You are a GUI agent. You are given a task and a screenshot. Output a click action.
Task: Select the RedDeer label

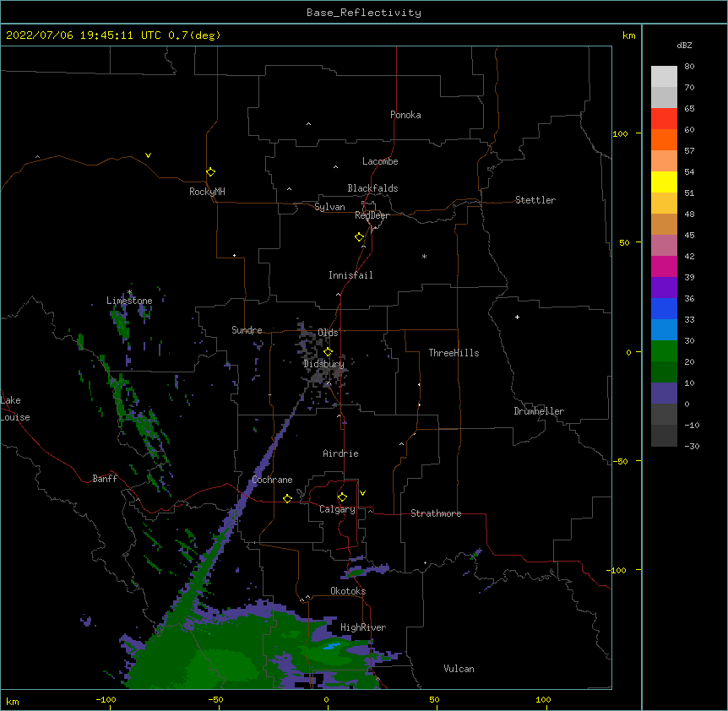coord(372,215)
